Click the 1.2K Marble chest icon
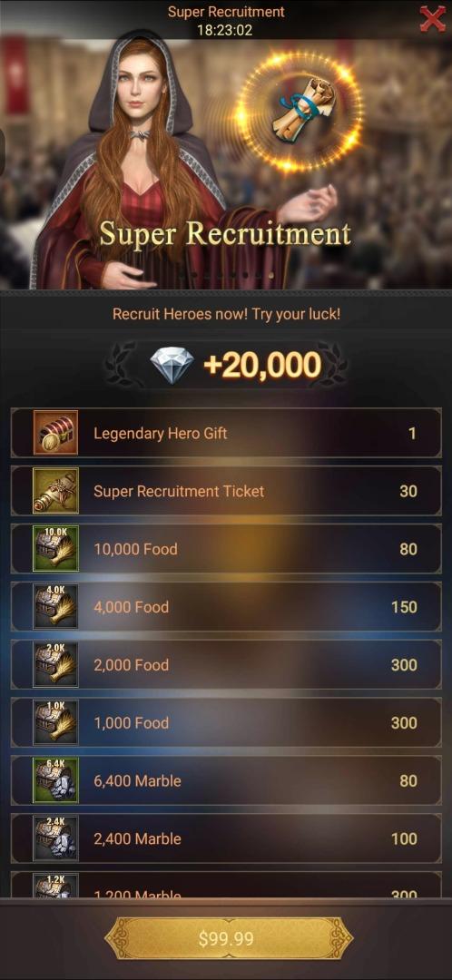The height and width of the screenshot is (980, 452). click(55, 886)
